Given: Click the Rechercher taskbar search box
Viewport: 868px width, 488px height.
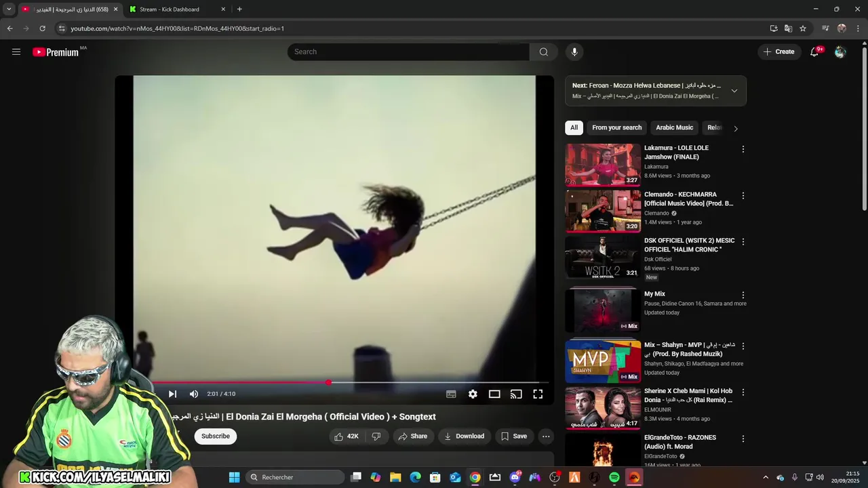Looking at the screenshot, I should pyautogui.click(x=294, y=477).
